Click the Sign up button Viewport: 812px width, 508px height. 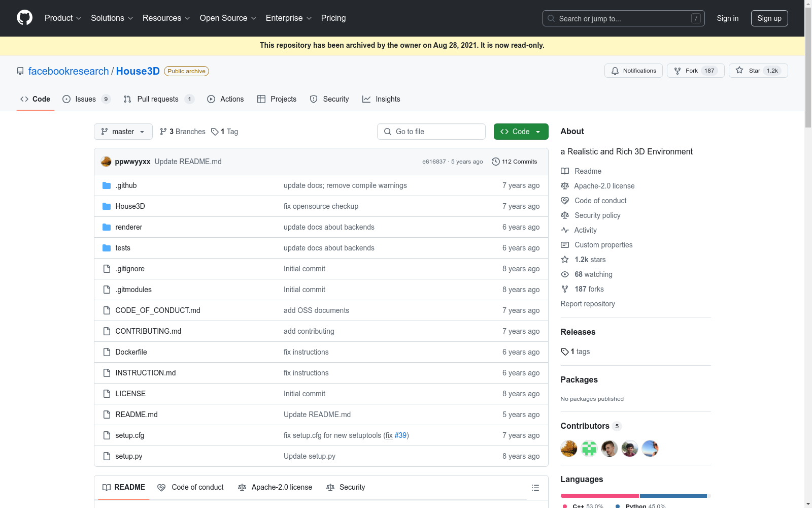tap(769, 18)
